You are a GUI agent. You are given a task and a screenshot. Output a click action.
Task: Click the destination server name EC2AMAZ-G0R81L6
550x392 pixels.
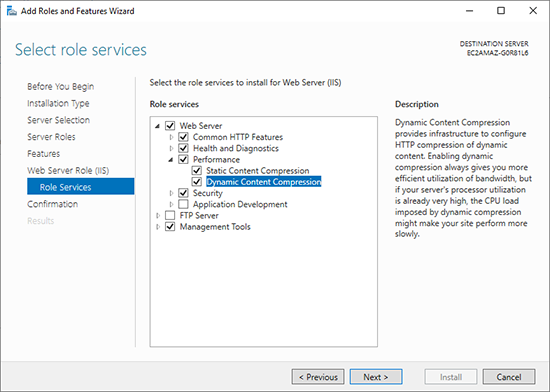pyautogui.click(x=497, y=53)
